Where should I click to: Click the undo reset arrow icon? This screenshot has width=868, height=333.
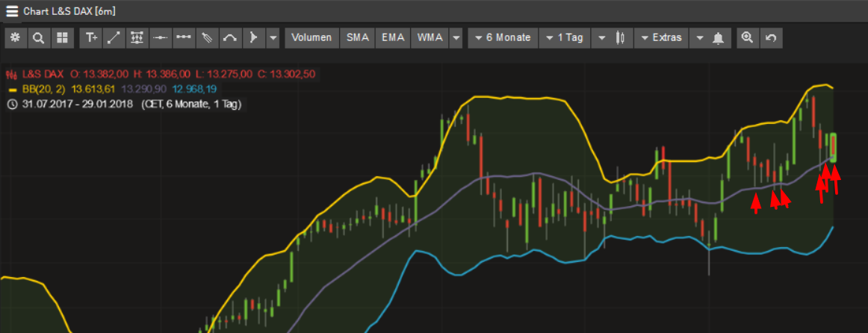(770, 38)
